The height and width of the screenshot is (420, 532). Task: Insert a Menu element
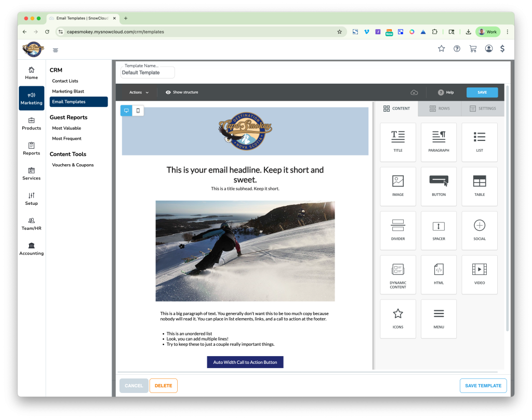pos(438,319)
